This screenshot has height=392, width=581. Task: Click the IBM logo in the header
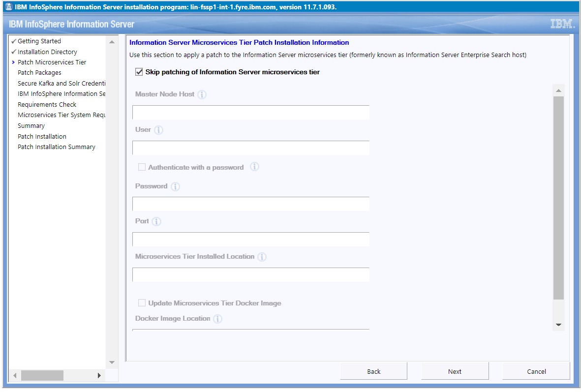[562, 24]
